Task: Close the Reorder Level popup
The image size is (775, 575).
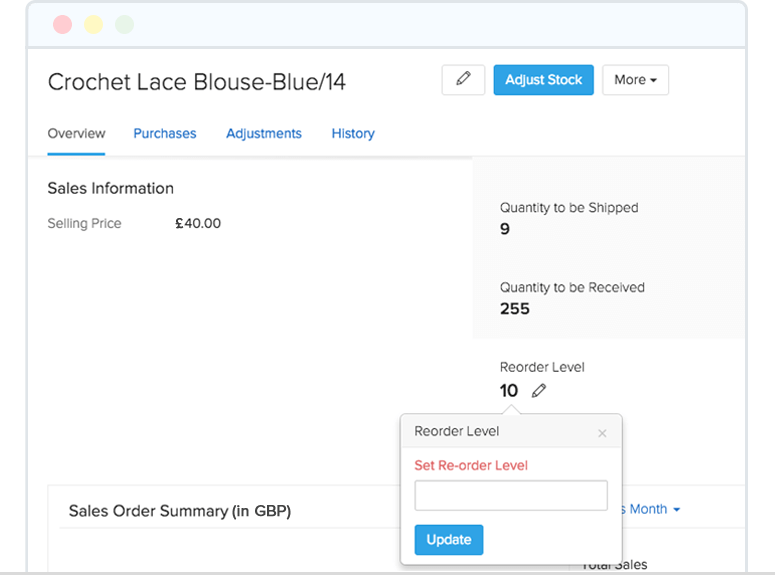Action: coord(602,433)
